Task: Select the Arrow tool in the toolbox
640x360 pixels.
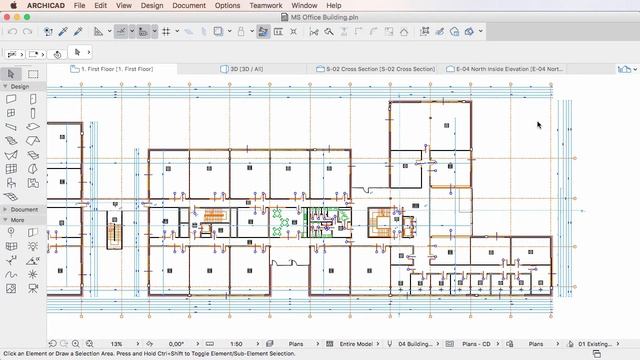Action: pyautogui.click(x=11, y=74)
